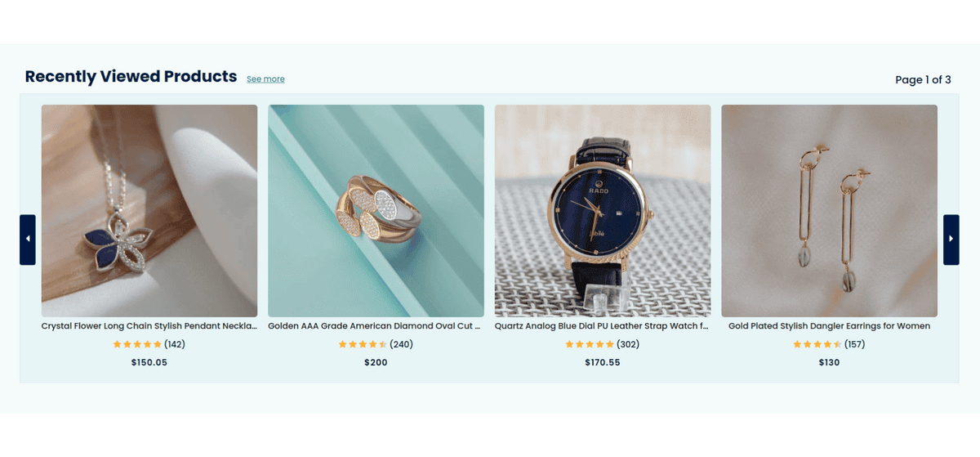The width and height of the screenshot is (980, 457).
Task: Open the Crystal Flower pendant necklace image
Action: tap(149, 211)
